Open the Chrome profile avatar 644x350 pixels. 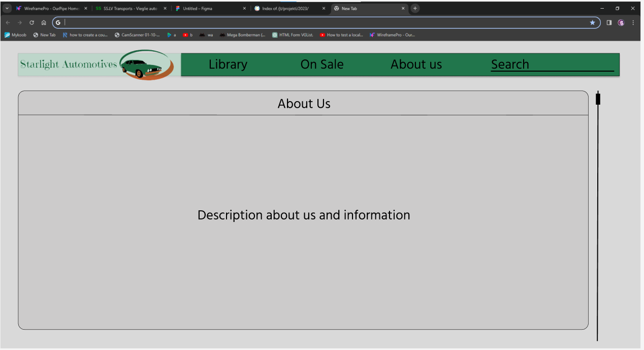(621, 23)
